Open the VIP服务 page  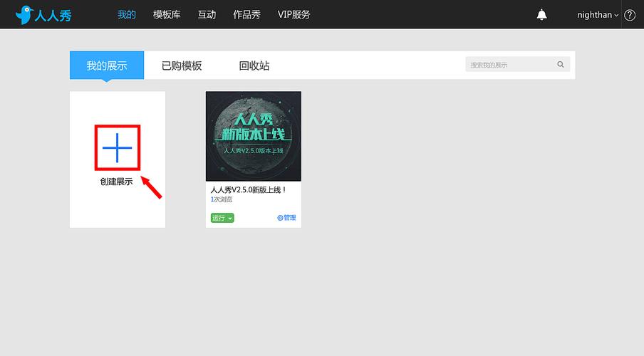click(294, 14)
